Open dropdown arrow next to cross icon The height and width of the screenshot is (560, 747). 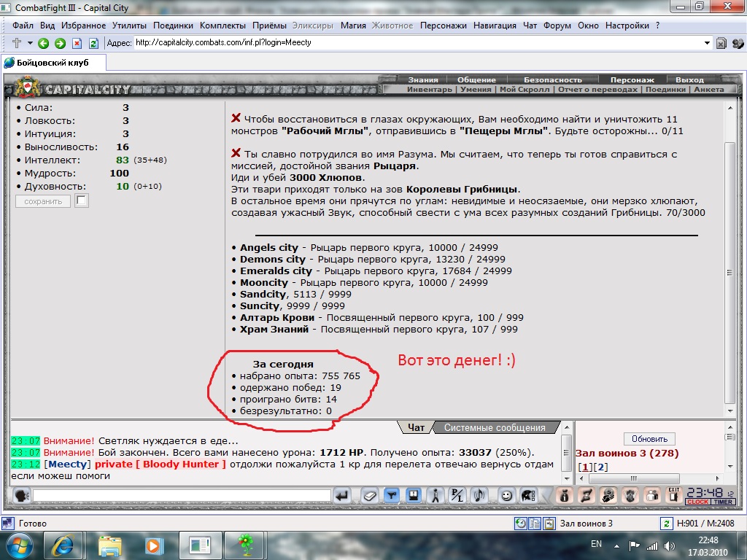coord(29,43)
